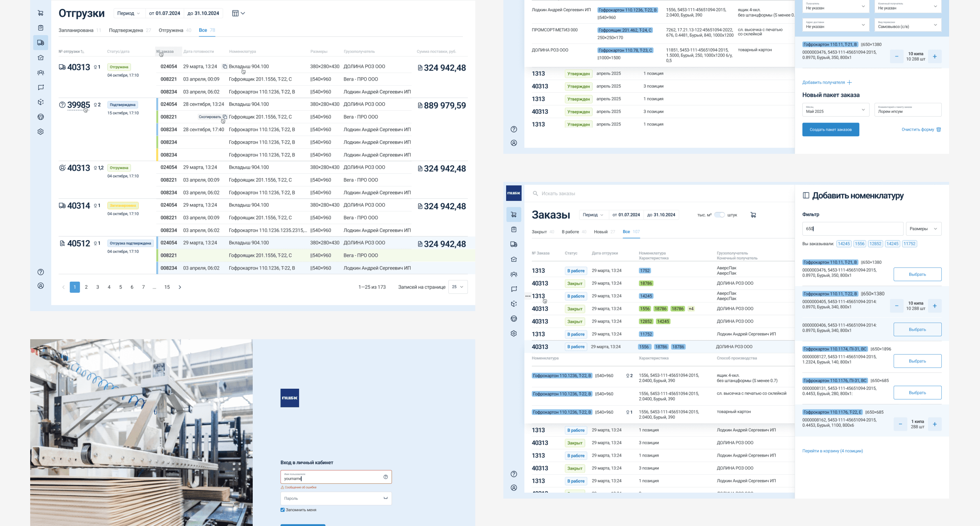Click the password visibility eye icon

385,498
